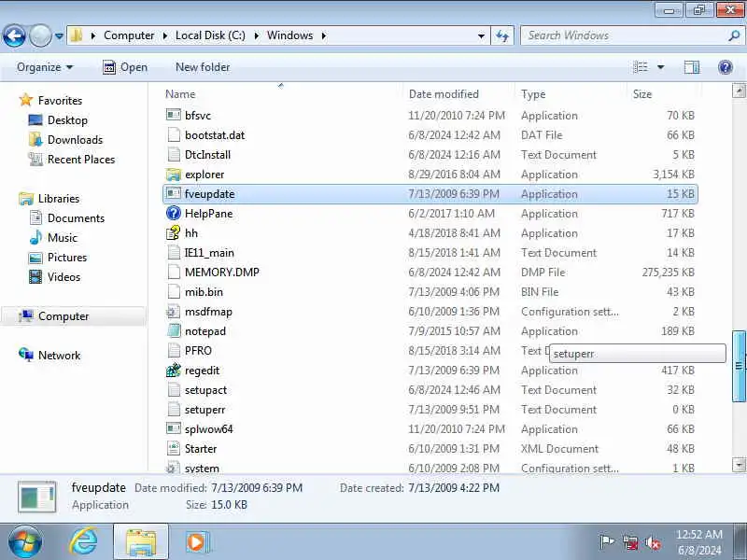Click the search magnifier icon
Viewport: 747px width, 560px height.
(x=734, y=35)
